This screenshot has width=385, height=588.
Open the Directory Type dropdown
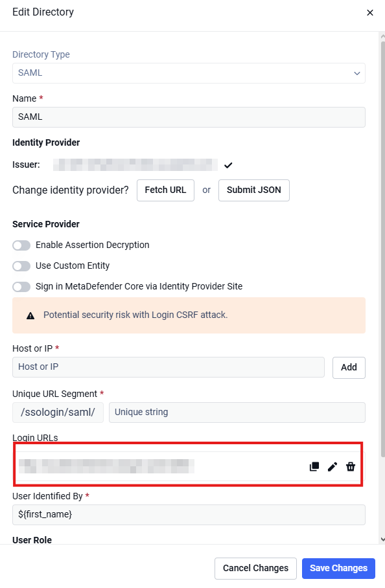click(189, 73)
